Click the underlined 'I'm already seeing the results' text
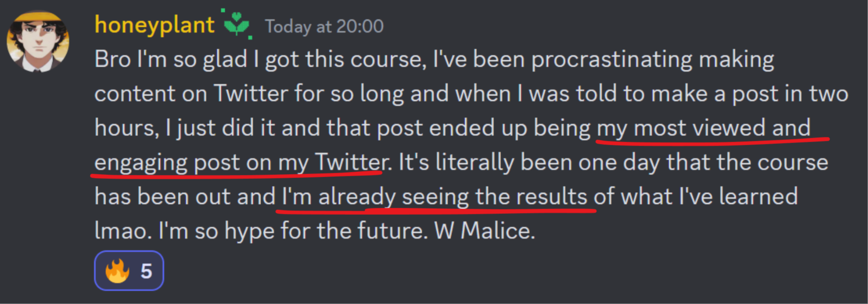This screenshot has width=868, height=304. pyautogui.click(x=435, y=196)
